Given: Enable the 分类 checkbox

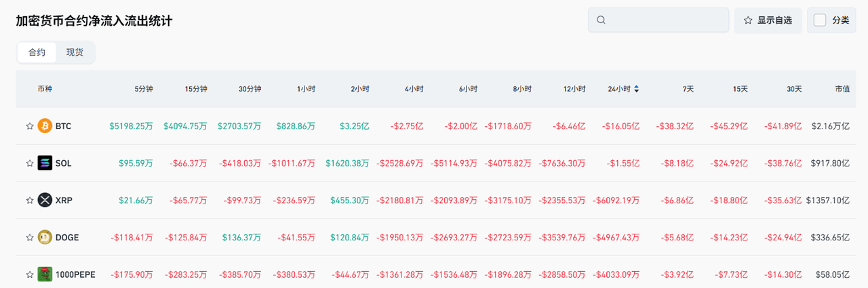Looking at the screenshot, I should (820, 20).
